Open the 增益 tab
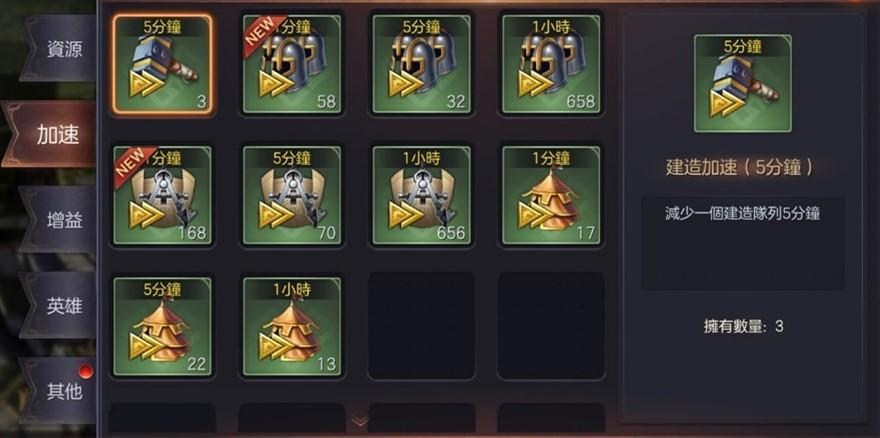 (59, 220)
